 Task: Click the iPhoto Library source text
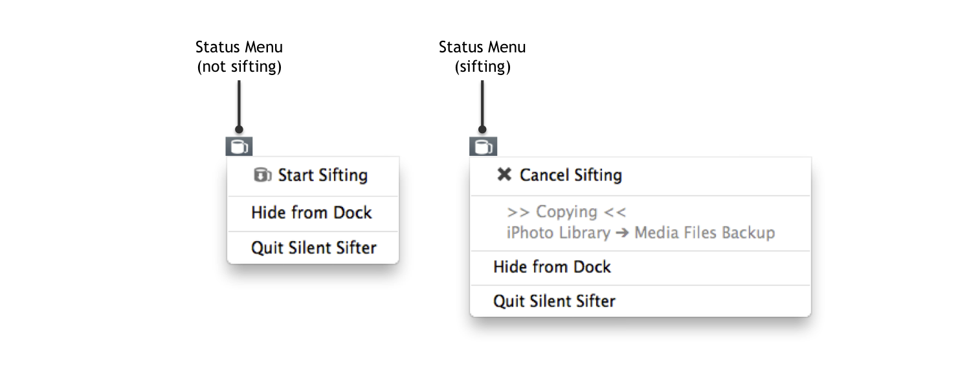click(559, 233)
